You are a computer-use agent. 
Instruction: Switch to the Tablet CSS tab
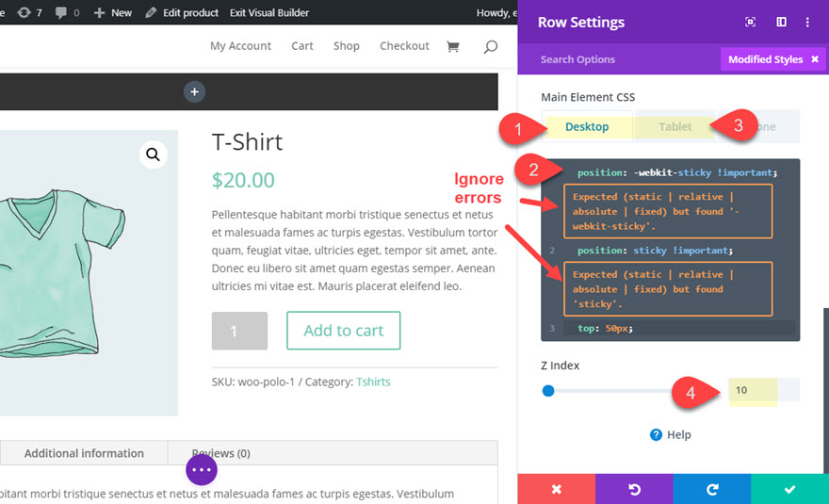pyautogui.click(x=675, y=126)
